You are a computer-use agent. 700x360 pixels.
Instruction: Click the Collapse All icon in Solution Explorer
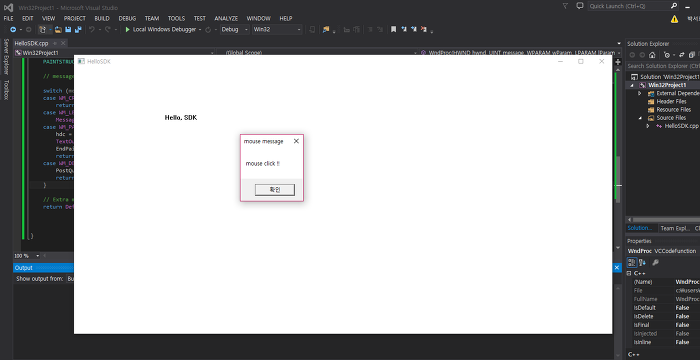click(692, 55)
